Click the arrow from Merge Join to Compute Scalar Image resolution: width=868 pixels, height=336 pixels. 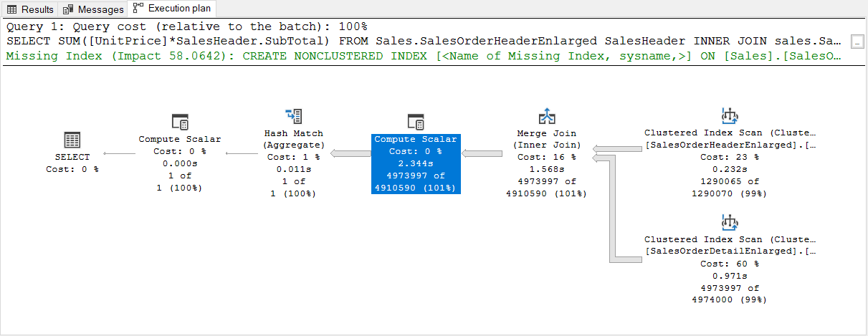[482, 153]
